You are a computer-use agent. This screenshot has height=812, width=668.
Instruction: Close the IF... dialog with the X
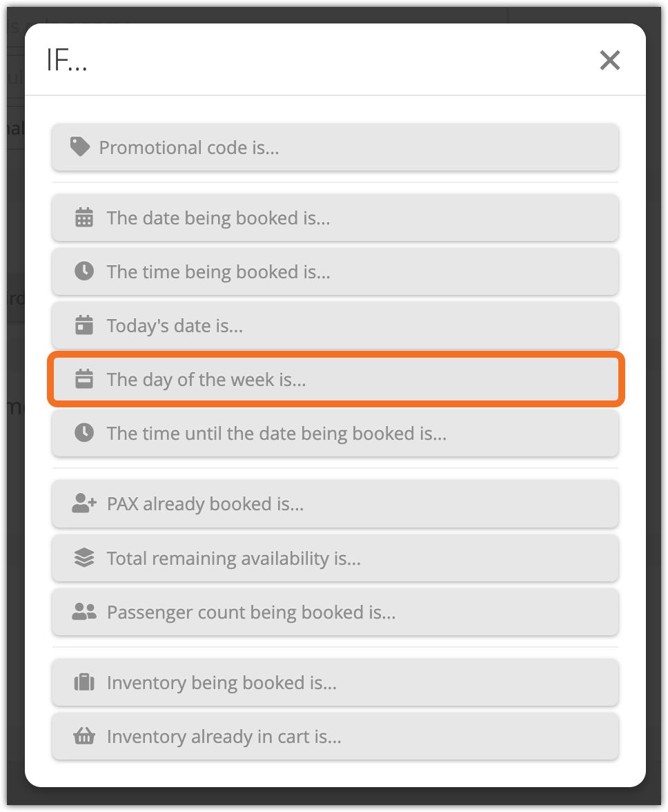[610, 60]
